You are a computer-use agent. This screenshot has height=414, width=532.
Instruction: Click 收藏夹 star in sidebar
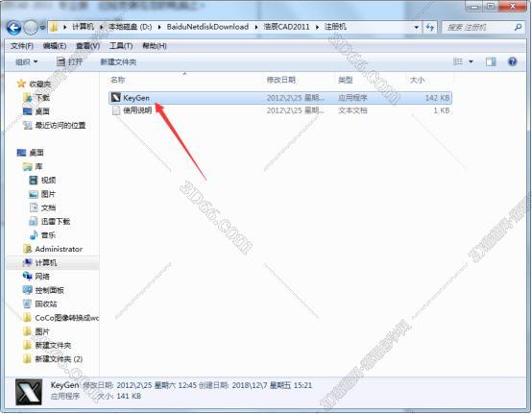point(21,84)
